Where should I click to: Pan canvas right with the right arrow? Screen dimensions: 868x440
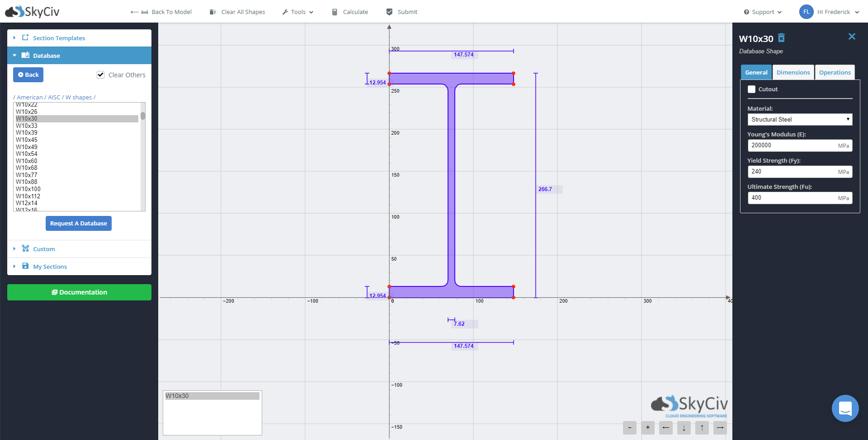[x=720, y=427]
